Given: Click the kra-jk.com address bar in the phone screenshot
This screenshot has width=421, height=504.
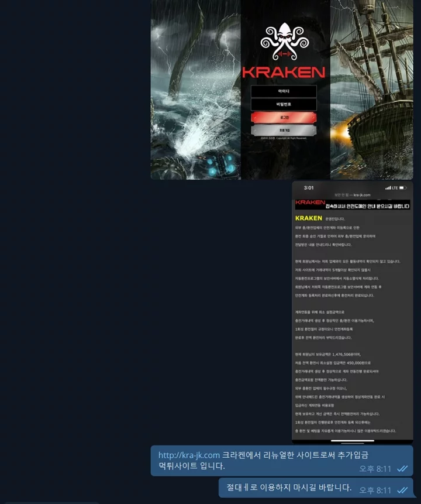Looking at the screenshot, I should 352,195.
